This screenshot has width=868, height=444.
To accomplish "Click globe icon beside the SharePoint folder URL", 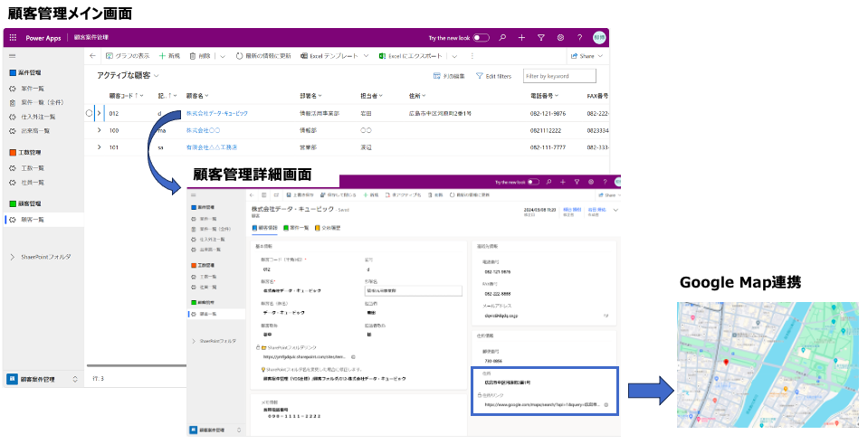I will tap(353, 357).
